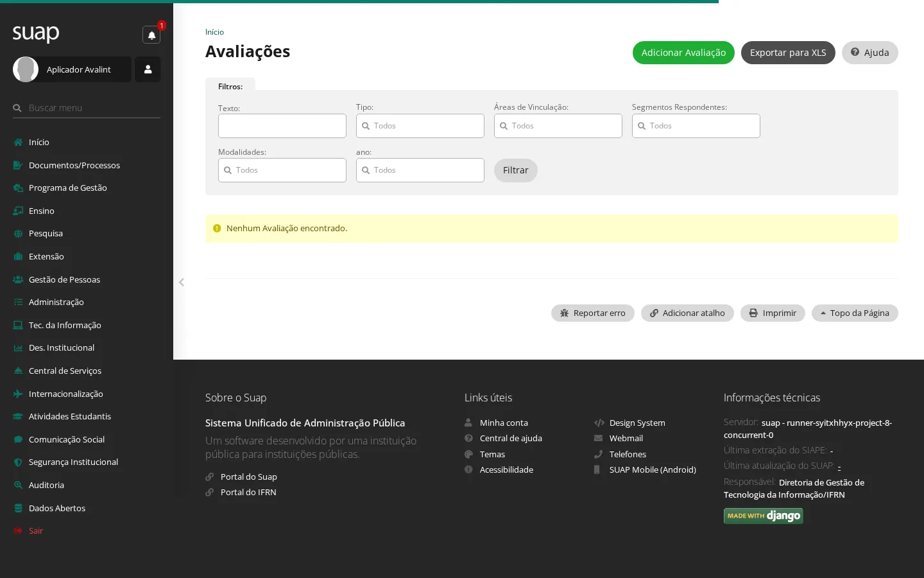Click the suap logo
The image size is (924, 578).
coord(36,33)
